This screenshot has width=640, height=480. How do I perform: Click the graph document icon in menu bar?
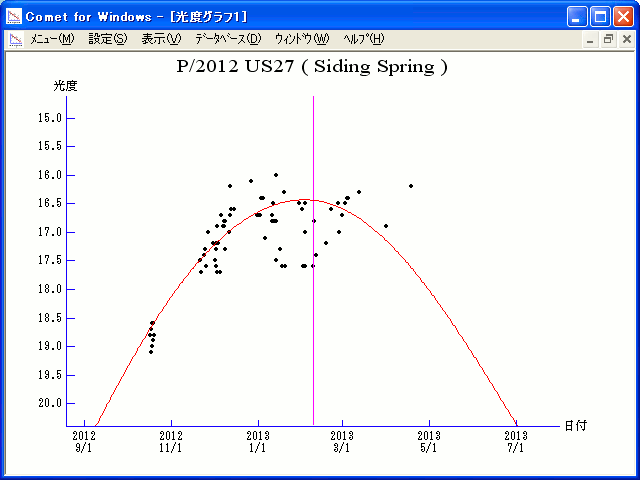(x=16, y=39)
